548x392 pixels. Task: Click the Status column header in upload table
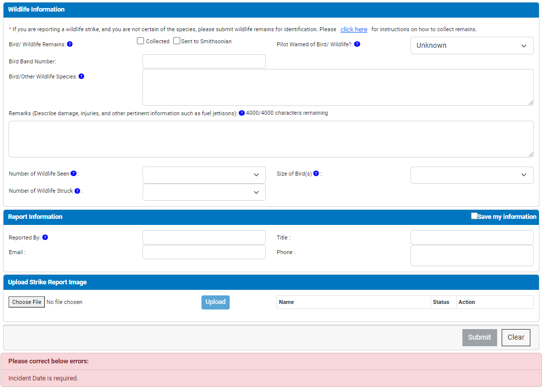point(444,302)
